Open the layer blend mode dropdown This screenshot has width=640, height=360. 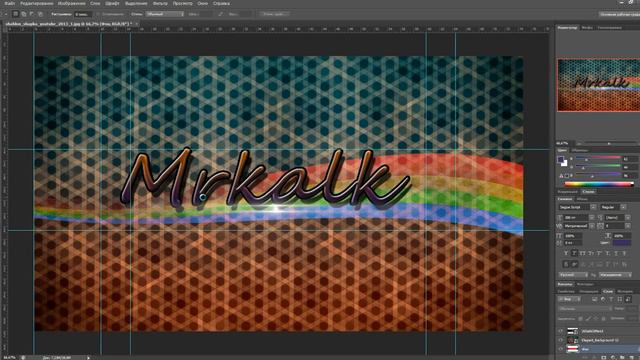pyautogui.click(x=585, y=308)
